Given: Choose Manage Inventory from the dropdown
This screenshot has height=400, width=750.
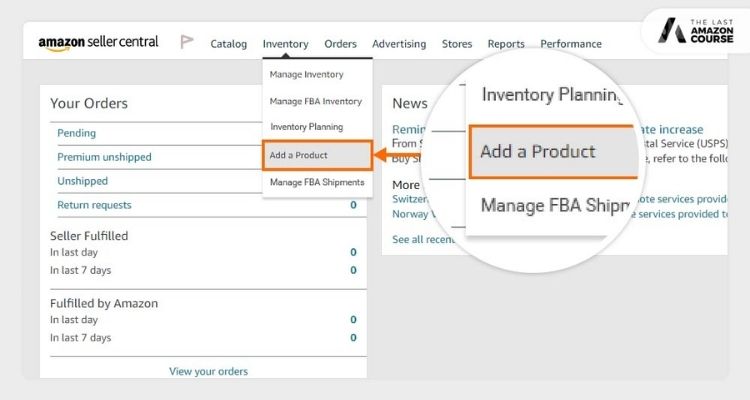Looking at the screenshot, I should point(306,75).
